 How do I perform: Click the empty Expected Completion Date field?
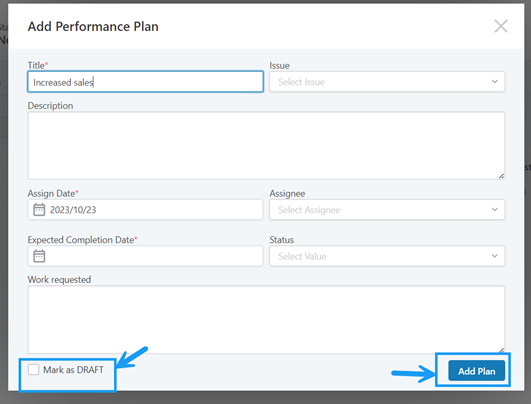(146, 256)
